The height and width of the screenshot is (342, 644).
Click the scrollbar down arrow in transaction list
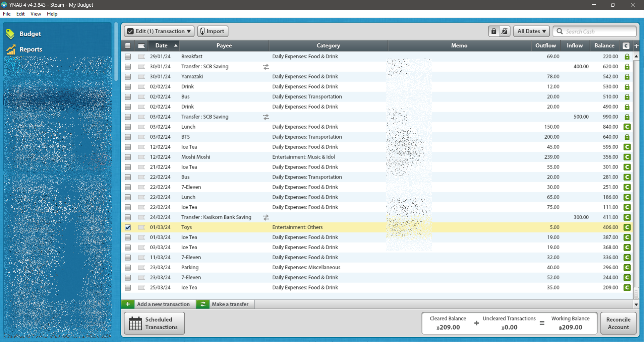click(636, 304)
